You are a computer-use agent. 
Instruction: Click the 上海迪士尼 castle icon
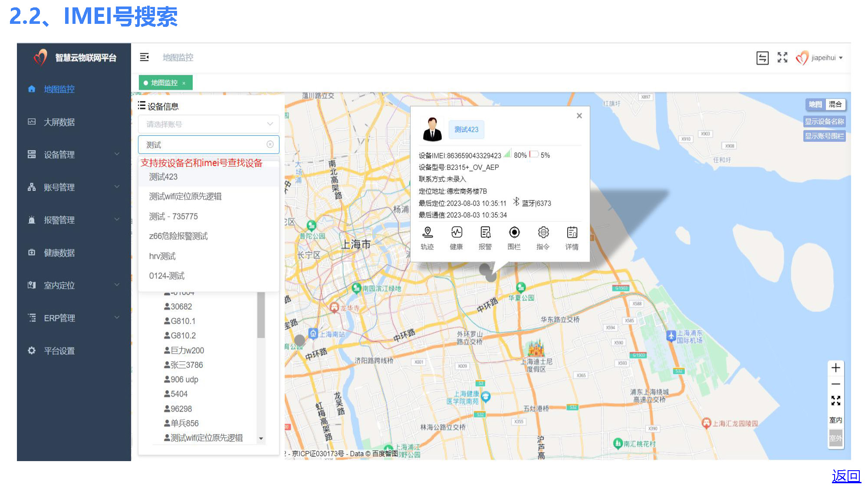pyautogui.click(x=536, y=348)
